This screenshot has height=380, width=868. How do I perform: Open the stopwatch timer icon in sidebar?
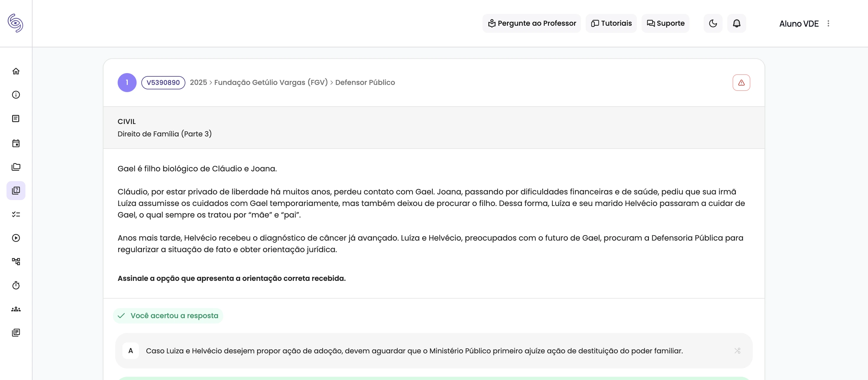[x=16, y=285]
